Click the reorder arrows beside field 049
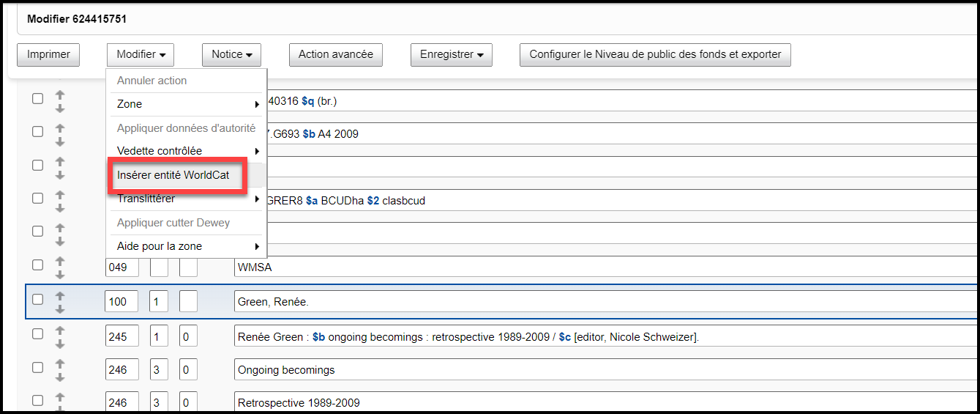The width and height of the screenshot is (980, 414). click(x=60, y=267)
